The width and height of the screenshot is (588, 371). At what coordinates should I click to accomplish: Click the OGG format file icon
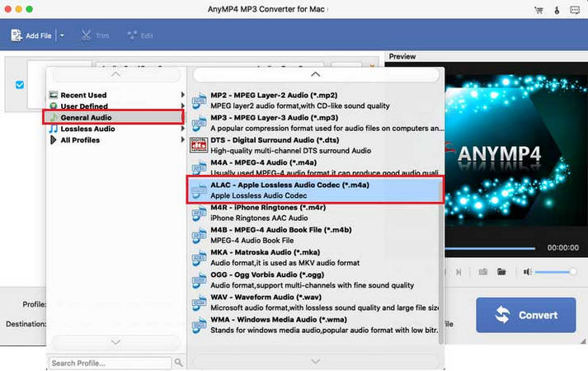click(x=199, y=280)
